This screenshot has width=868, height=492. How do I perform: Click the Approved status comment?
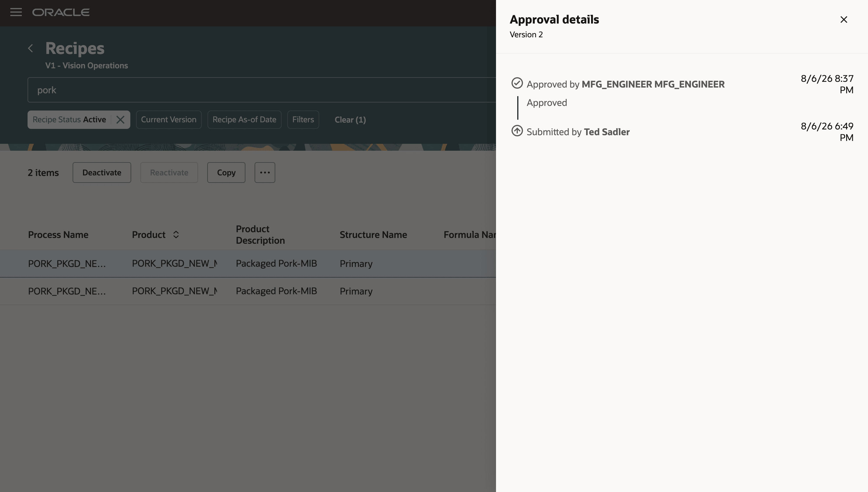(547, 103)
